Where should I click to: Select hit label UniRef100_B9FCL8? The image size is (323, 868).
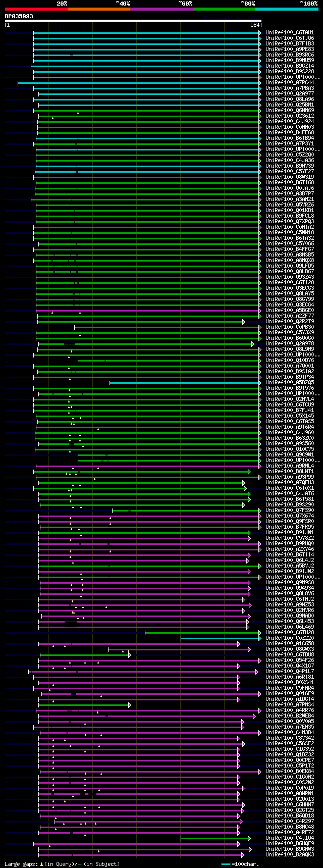(x=290, y=216)
